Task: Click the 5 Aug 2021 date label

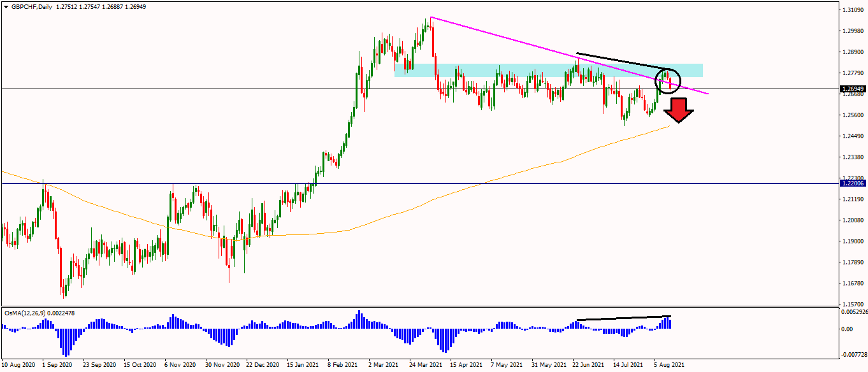Action: click(669, 365)
